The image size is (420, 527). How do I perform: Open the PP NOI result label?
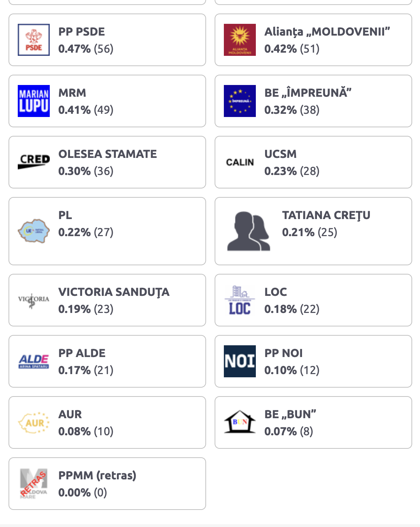coord(284,353)
